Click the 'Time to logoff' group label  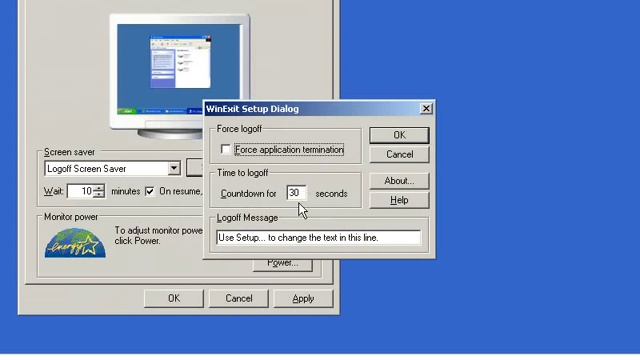(242, 173)
